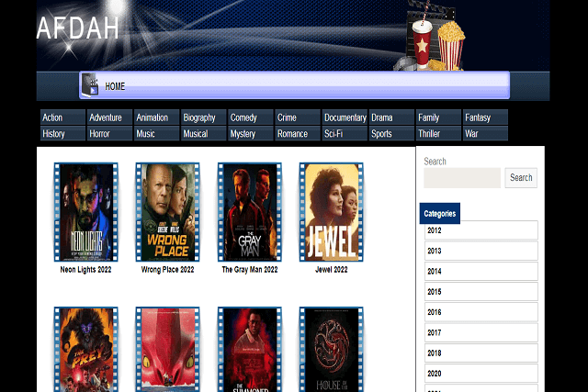
Task: Open the Music genre
Action: pos(156,133)
